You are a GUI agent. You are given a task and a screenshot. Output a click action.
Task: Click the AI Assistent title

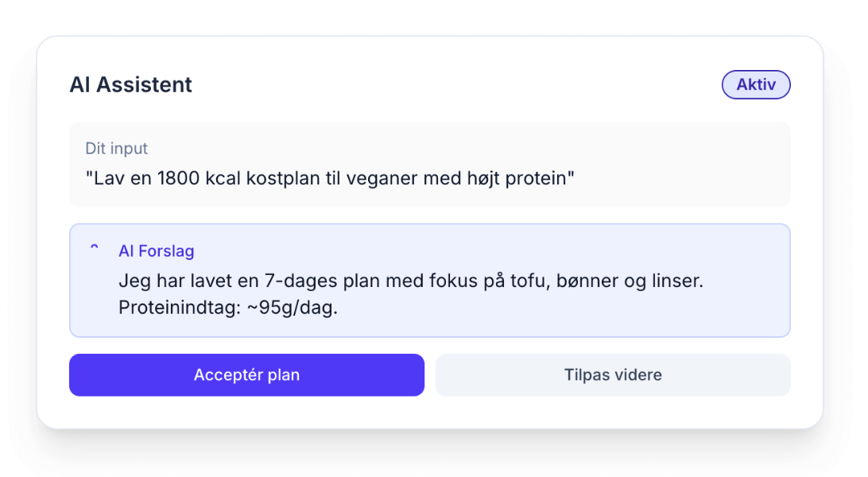pos(130,84)
